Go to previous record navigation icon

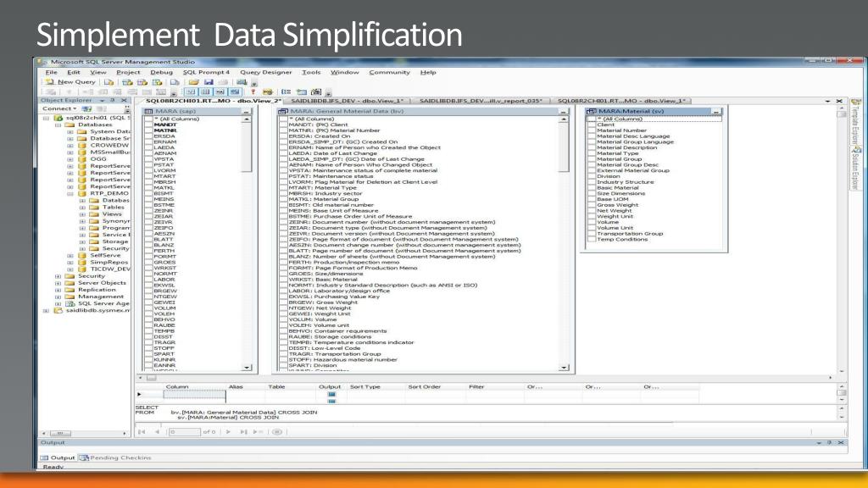(157, 431)
